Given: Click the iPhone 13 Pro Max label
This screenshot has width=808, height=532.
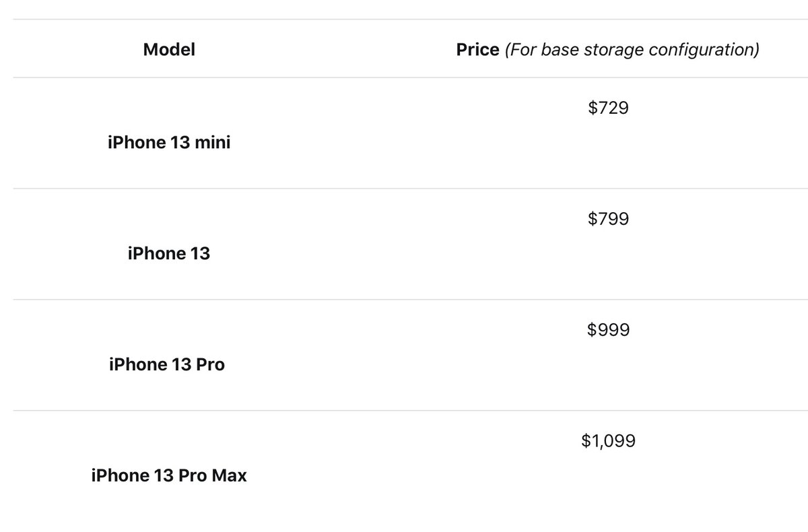Looking at the screenshot, I should tap(169, 476).
